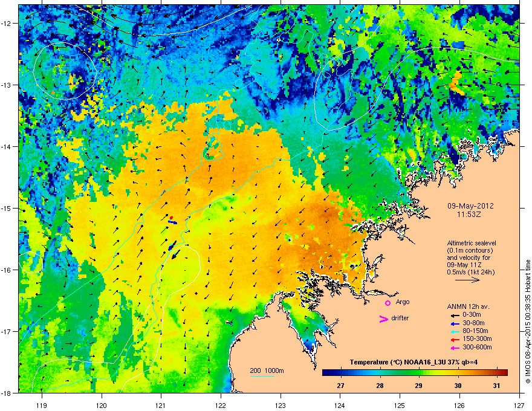Screen dimensions: 532x411
Task: Click the IMOS copyright timestamp text
Action: coord(528,322)
